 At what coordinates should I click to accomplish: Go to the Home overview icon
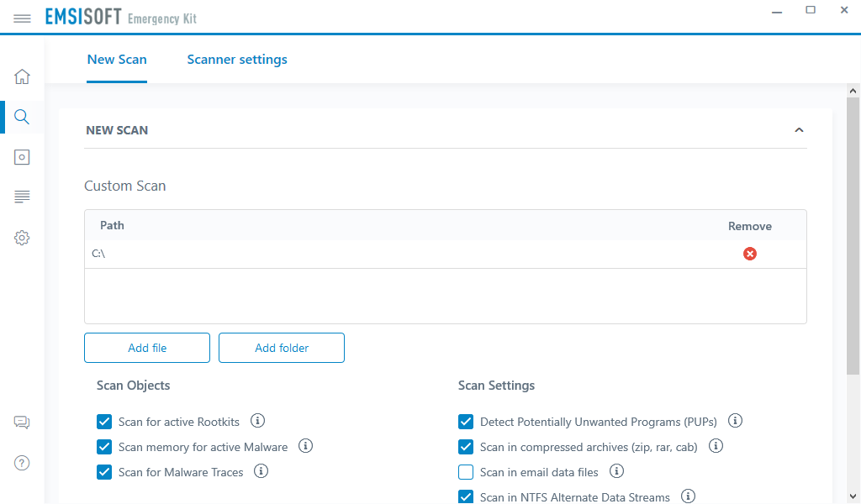tap(22, 76)
